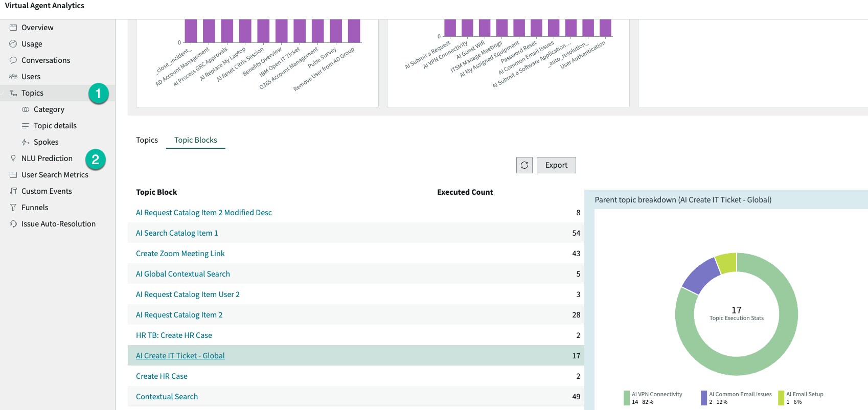Click the Export button
Viewport: 868px width, 410px height.
click(x=556, y=165)
